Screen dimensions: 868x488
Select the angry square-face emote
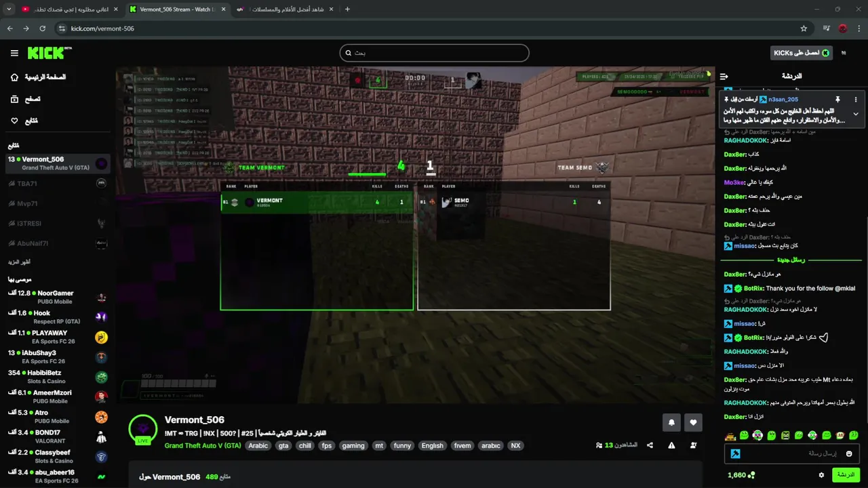pos(785,435)
